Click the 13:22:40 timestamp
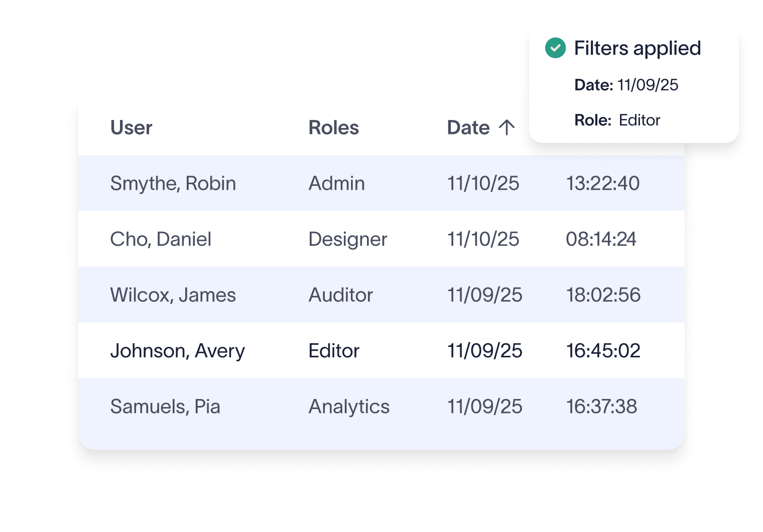 click(x=602, y=183)
